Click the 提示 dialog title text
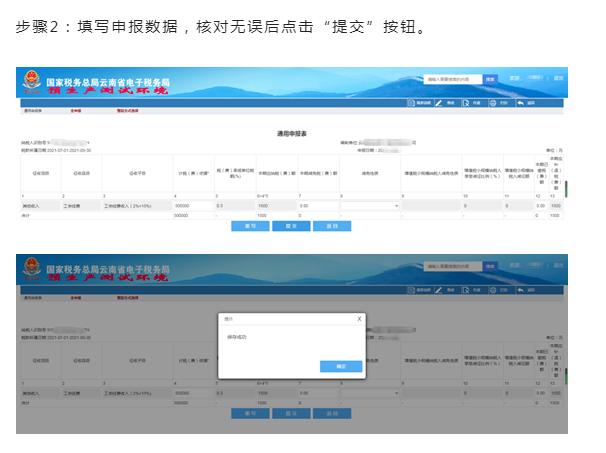The height and width of the screenshot is (453, 606). click(228, 319)
